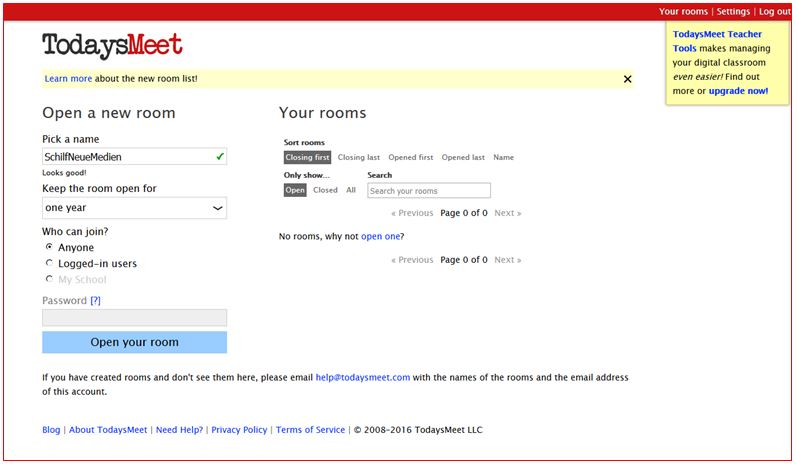Open TodaysMeet Teacher Tools link
This screenshot has height=464, width=797.
tap(717, 41)
